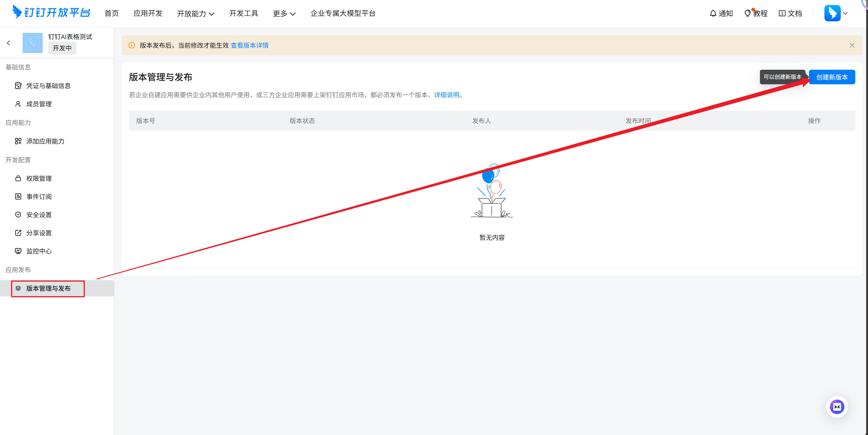Go to 成员管理 page
This screenshot has height=435, width=868.
tap(39, 104)
